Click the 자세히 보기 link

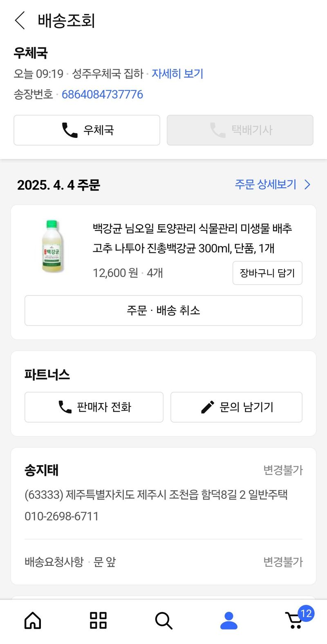pyautogui.click(x=177, y=74)
